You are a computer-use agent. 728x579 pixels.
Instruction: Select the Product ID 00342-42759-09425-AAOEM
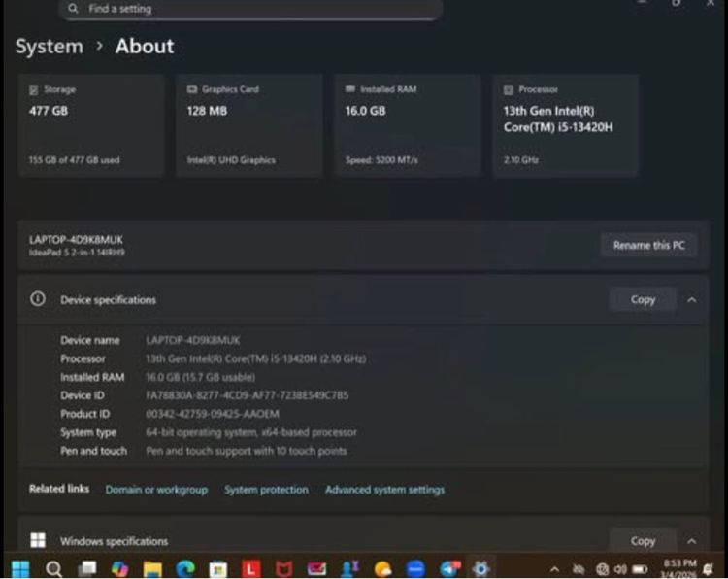[x=213, y=414]
